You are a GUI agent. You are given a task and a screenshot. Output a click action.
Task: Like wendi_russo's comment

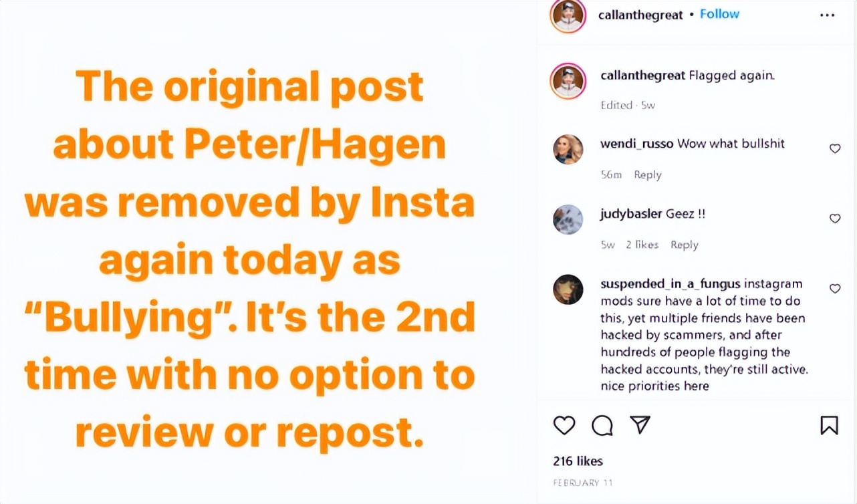[x=835, y=148]
